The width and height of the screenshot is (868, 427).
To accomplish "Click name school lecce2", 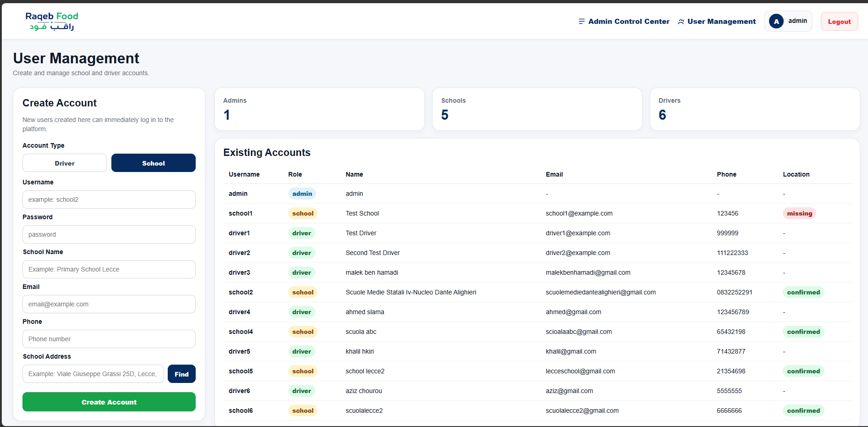I will click(365, 371).
